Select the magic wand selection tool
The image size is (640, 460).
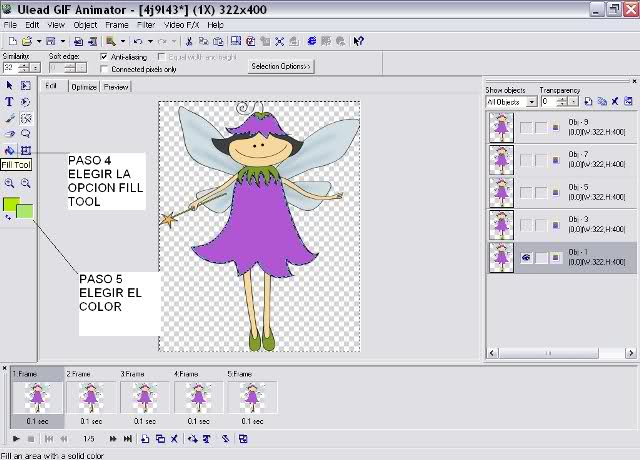[x=26, y=118]
